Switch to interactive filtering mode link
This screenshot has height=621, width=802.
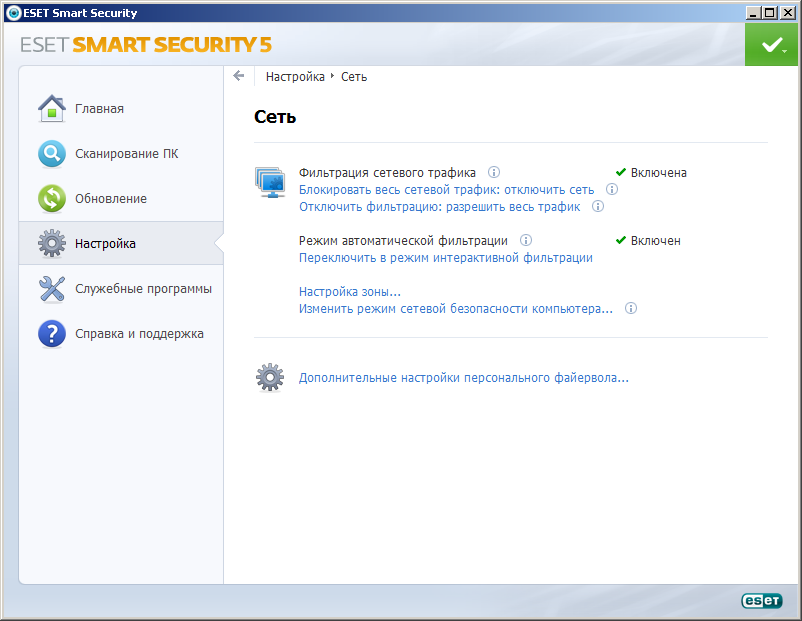(x=445, y=258)
